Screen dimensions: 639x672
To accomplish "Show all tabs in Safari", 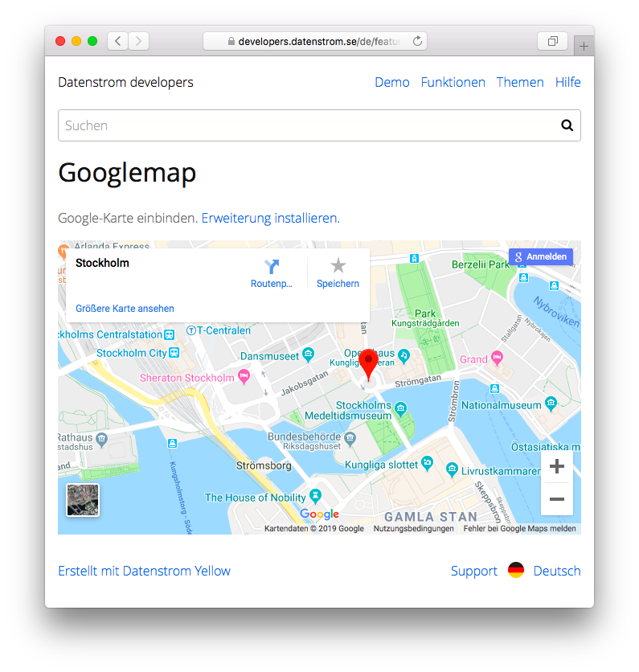I will pos(552,41).
